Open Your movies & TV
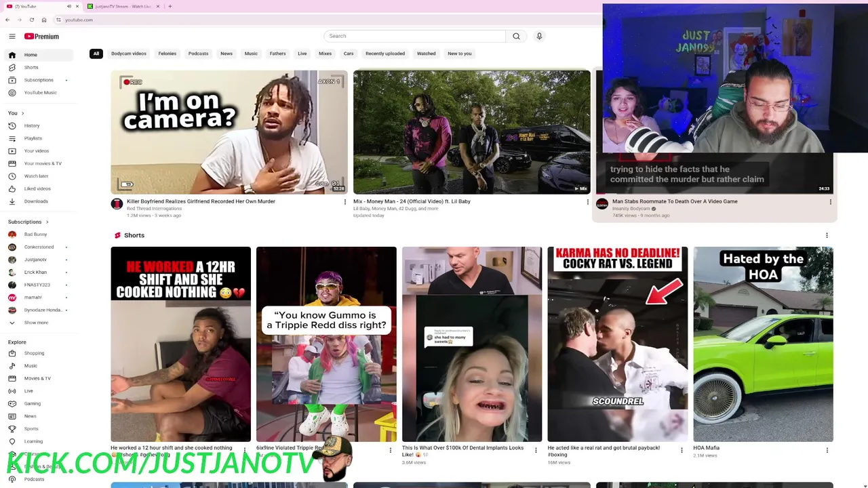Screen dimensions: 868x488 (x=41, y=163)
